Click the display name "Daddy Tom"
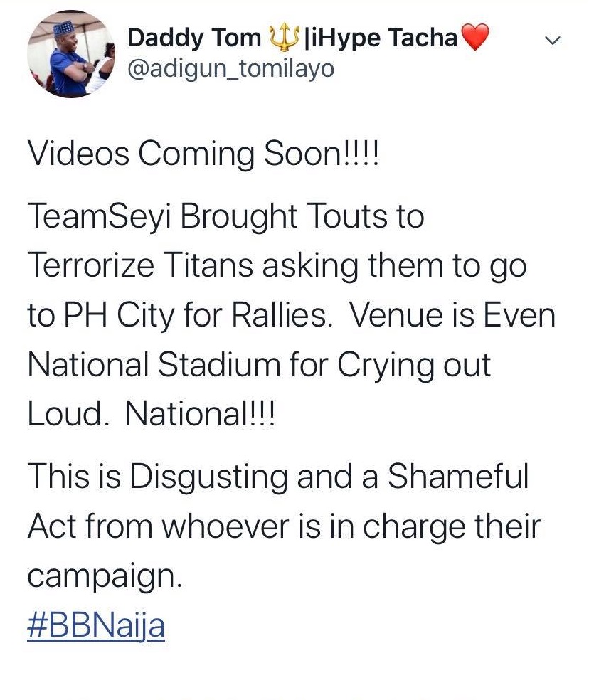589x700 pixels. (x=193, y=38)
